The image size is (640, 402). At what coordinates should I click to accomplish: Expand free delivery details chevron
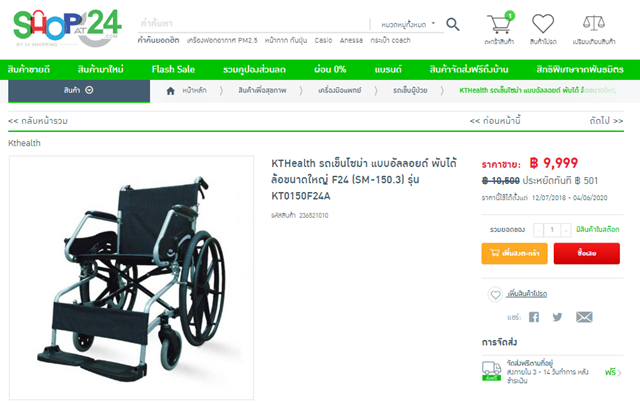coord(619,373)
